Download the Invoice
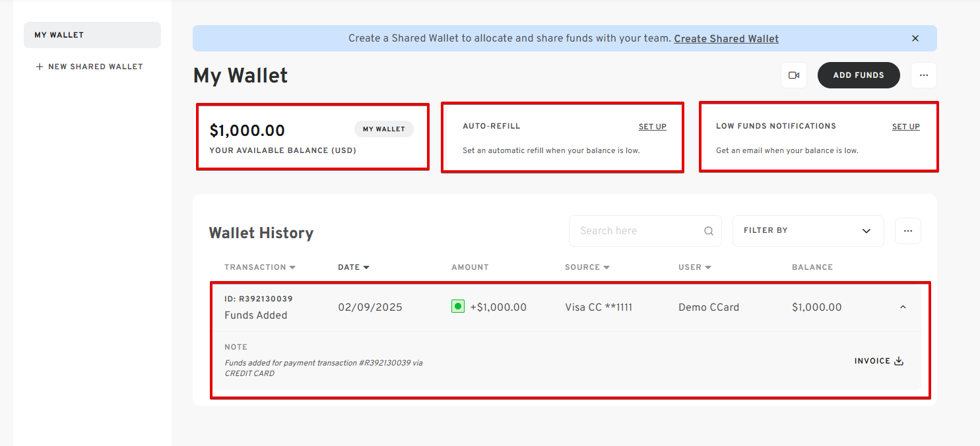Image resolution: width=980 pixels, height=446 pixels. click(x=879, y=361)
